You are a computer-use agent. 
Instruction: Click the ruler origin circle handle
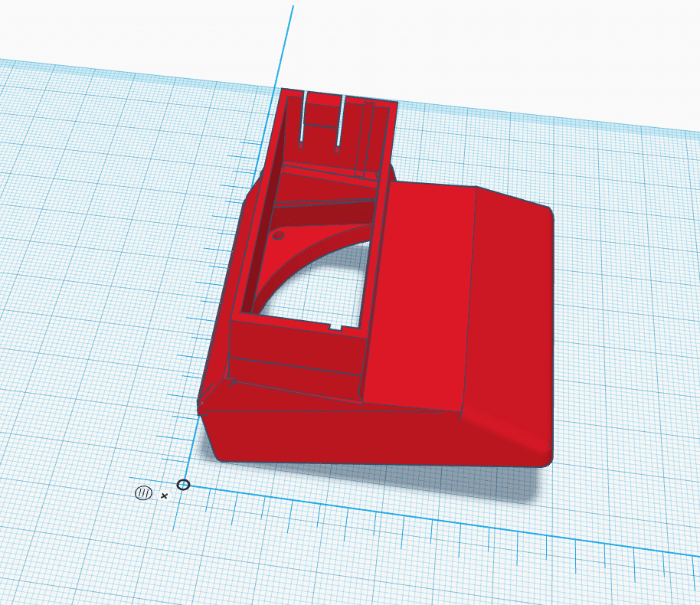[183, 484]
